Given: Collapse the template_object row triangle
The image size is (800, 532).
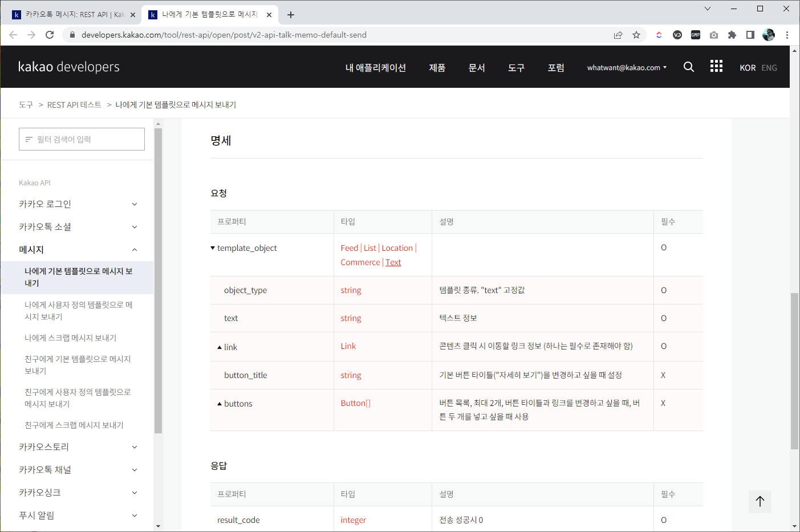Looking at the screenshot, I should pyautogui.click(x=213, y=248).
